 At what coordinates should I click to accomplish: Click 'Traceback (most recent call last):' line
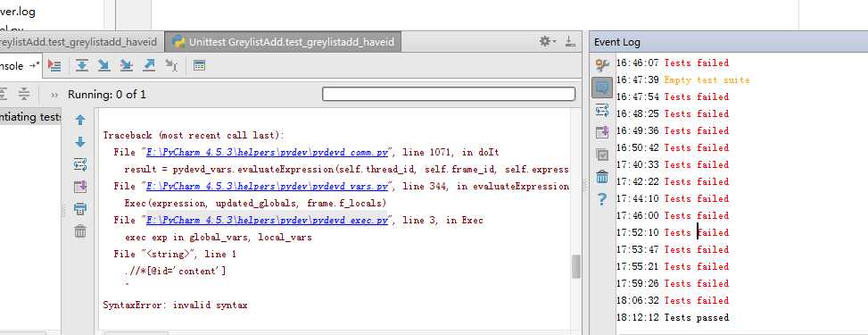(194, 135)
